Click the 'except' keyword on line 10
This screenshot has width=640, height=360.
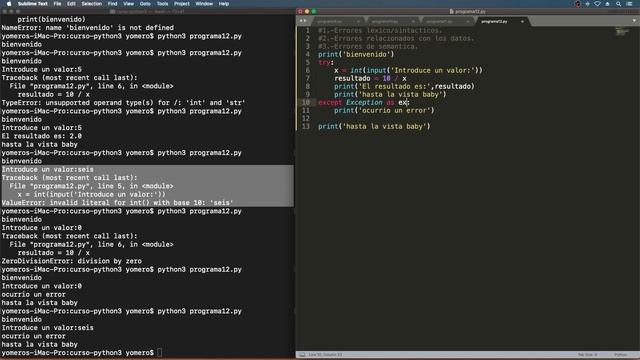(330, 102)
